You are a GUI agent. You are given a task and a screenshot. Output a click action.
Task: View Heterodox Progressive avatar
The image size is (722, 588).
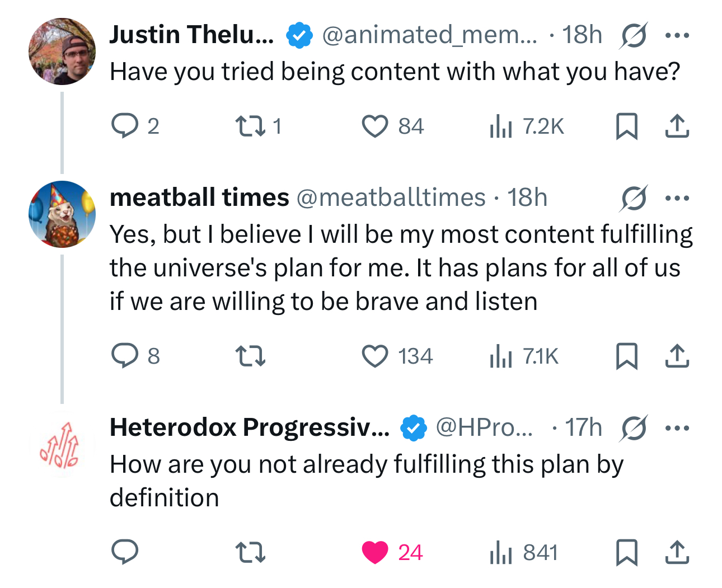pyautogui.click(x=62, y=445)
